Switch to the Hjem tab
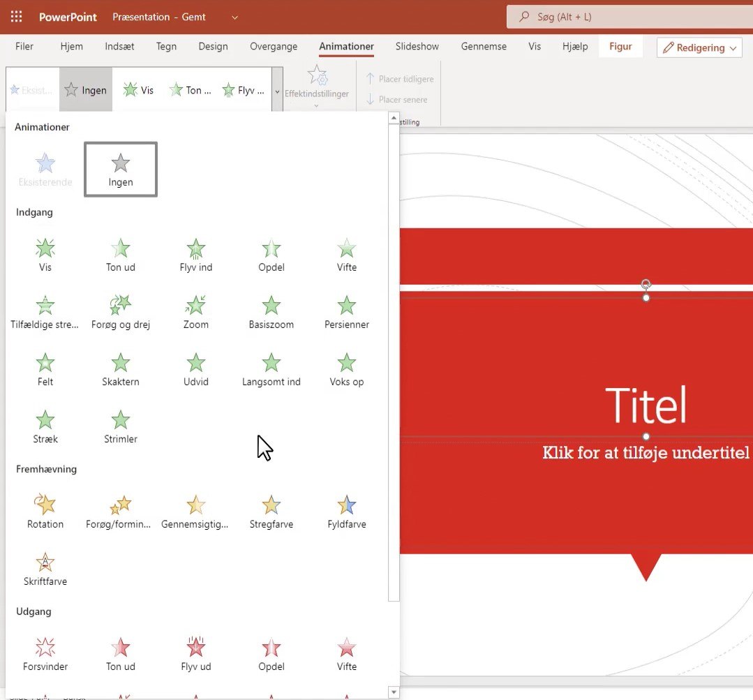 tap(72, 46)
